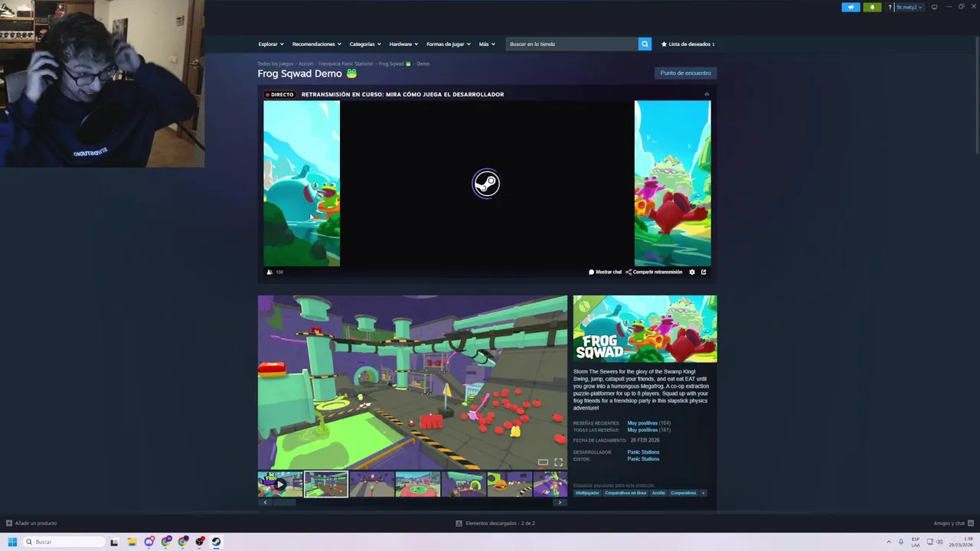Viewport: 980px width, 551px height.
Task: Expand the Recomendaciones dropdown menu
Action: click(316, 44)
